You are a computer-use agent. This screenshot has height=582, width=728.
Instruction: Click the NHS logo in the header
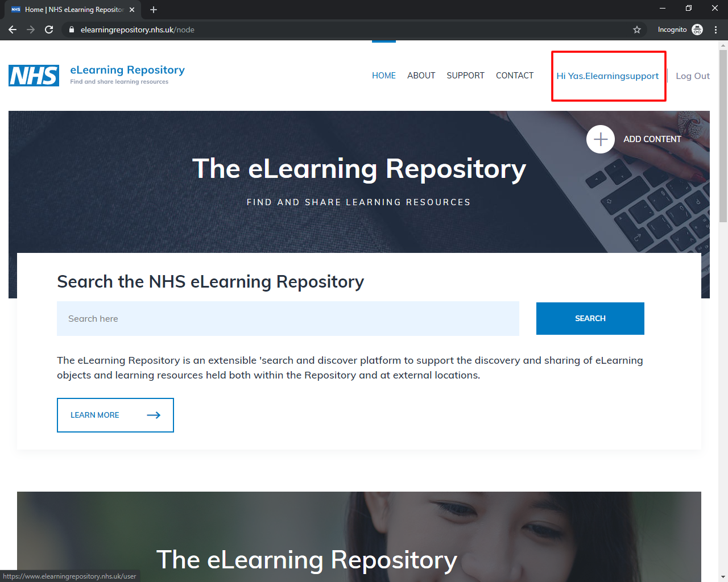pyautogui.click(x=33, y=76)
